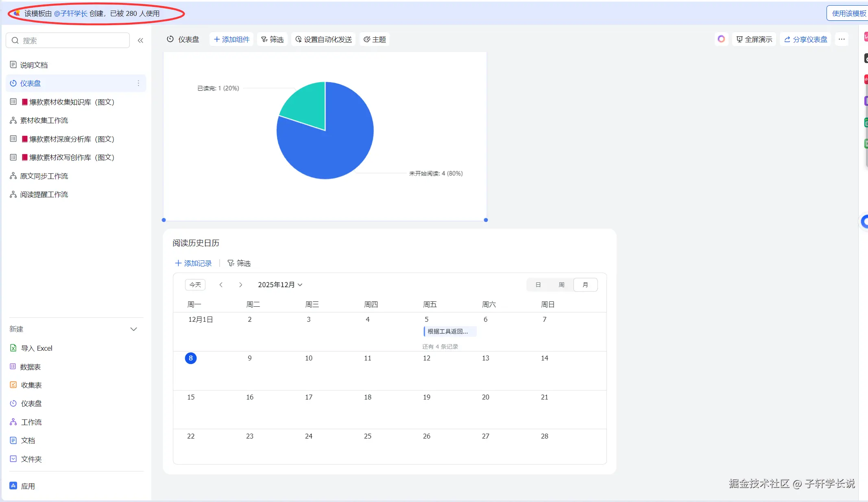The image size is (868, 502).
Task: Go to the next month arrow
Action: [x=240, y=285]
